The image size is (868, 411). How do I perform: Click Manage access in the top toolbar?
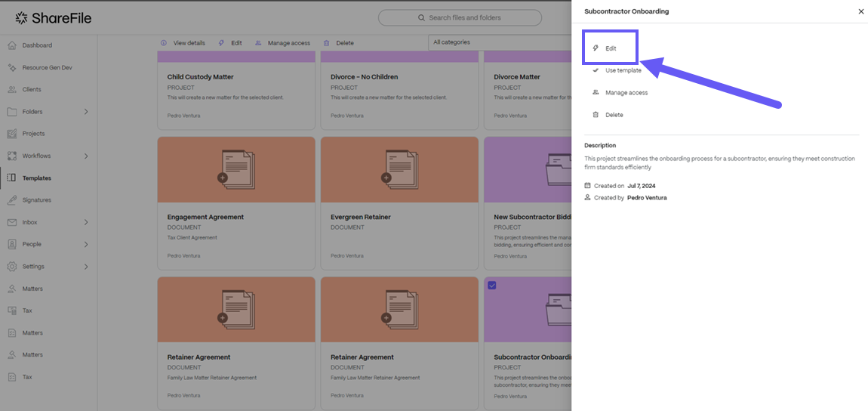tap(283, 43)
